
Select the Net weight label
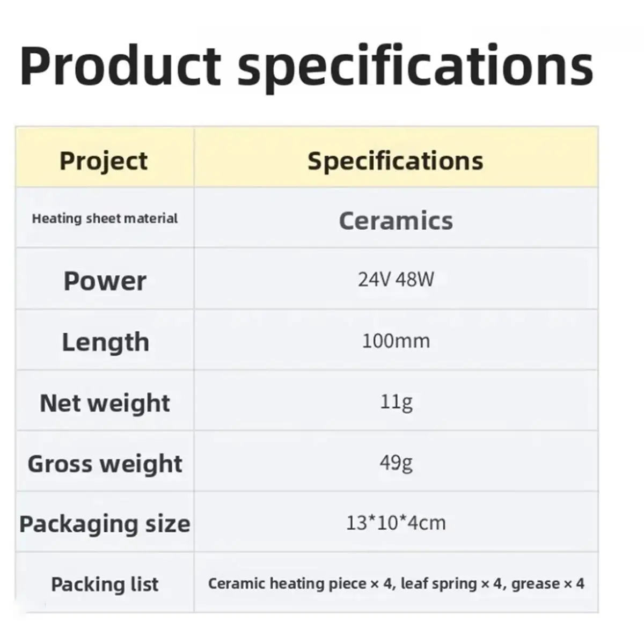105,403
